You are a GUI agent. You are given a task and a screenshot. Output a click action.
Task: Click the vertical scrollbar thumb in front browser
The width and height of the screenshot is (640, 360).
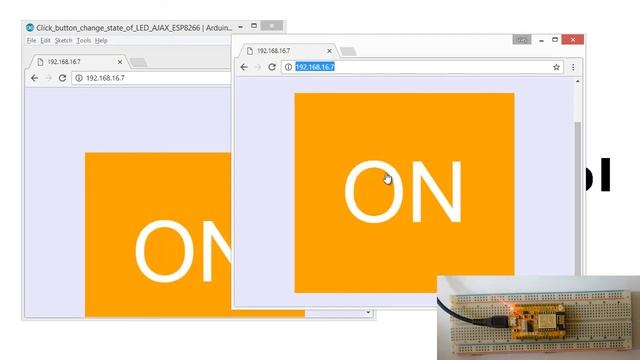coord(578,198)
